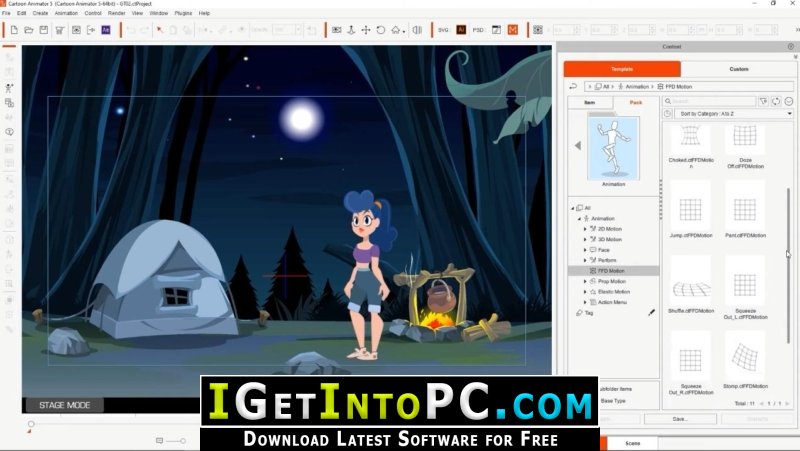Click the New Project icon
This screenshot has height=451, width=800.
tap(14, 30)
